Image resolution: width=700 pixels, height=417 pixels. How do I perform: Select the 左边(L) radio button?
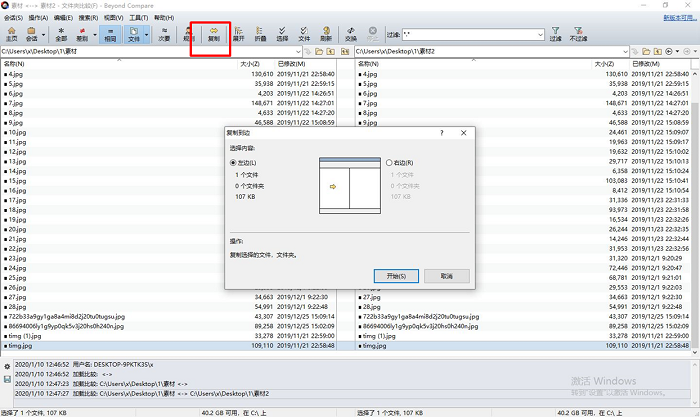(x=233, y=163)
